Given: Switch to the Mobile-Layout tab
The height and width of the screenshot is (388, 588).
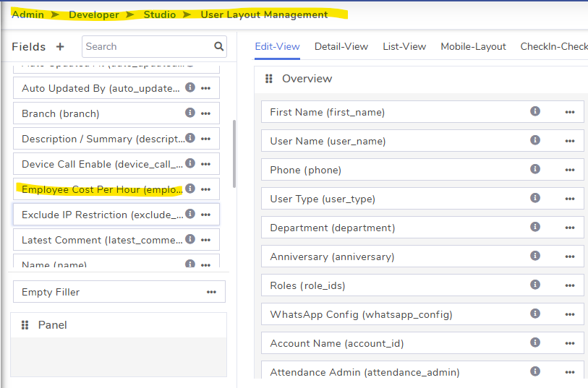Looking at the screenshot, I should pos(473,46).
